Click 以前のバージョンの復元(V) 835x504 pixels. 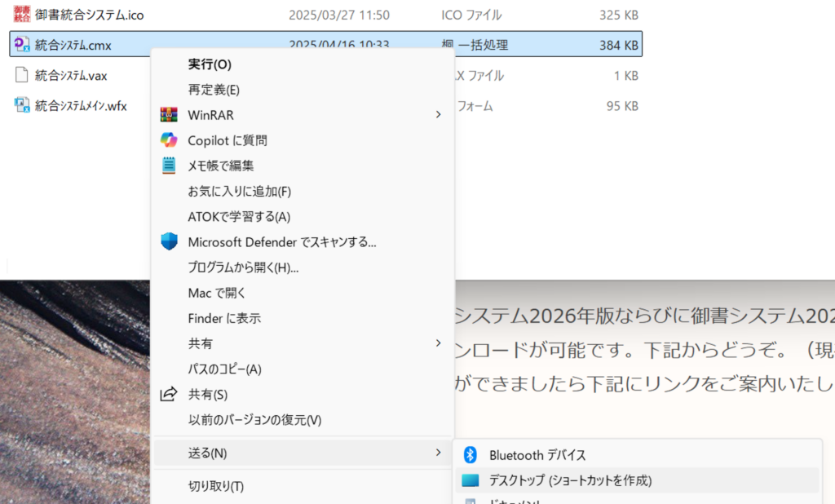[254, 420]
